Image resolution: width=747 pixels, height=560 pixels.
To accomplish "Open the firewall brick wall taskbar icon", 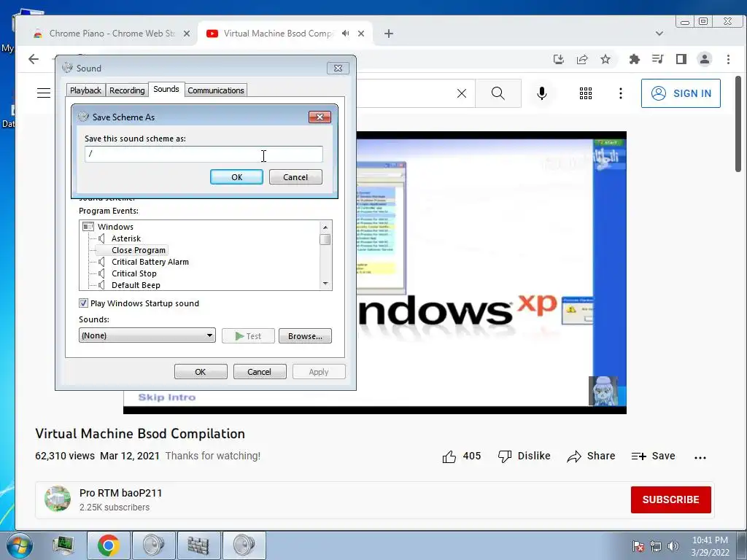I will pos(198,545).
